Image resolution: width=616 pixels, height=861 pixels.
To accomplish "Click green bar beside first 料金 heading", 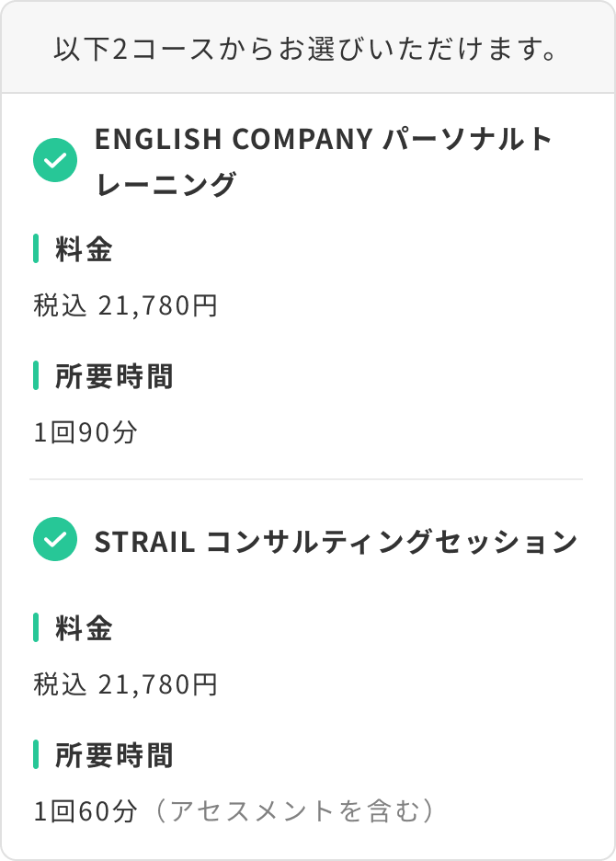I will pos(36,248).
